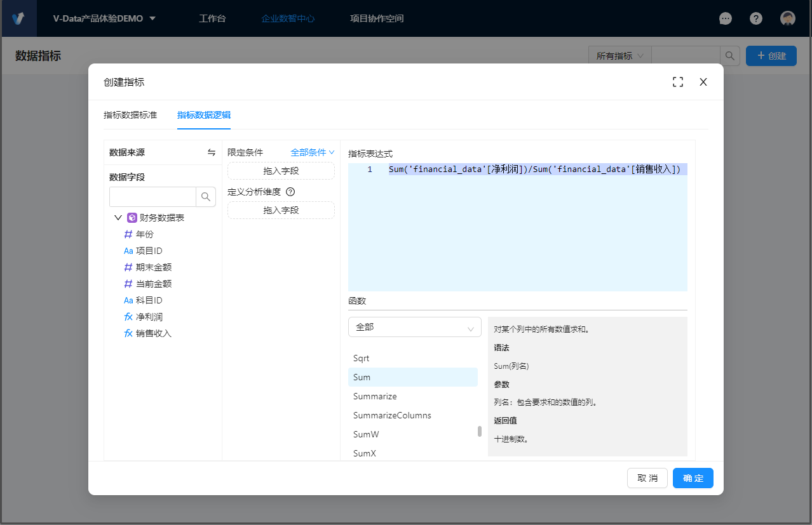812x525 pixels.
Task: Click the search magnifier in 数据字段
Action: pyautogui.click(x=206, y=197)
